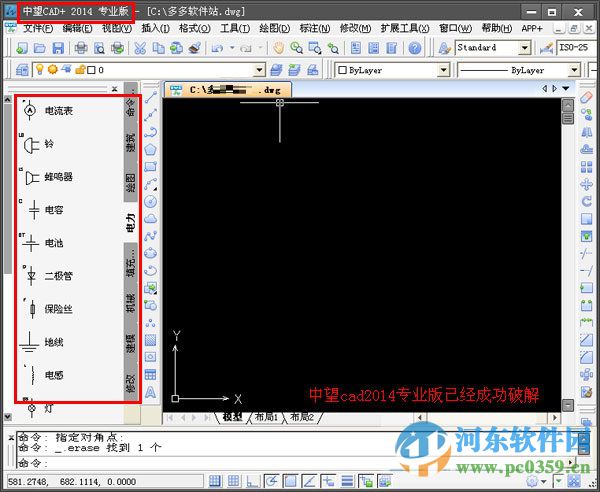Open Help with the question mark icon
The height and width of the screenshot is (492, 600).
point(415,48)
